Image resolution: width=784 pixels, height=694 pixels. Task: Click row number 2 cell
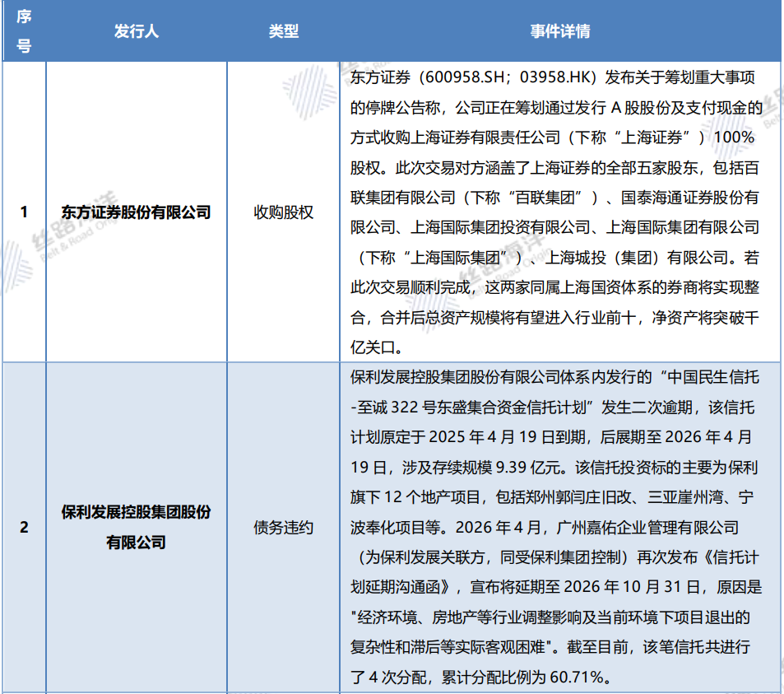24,527
